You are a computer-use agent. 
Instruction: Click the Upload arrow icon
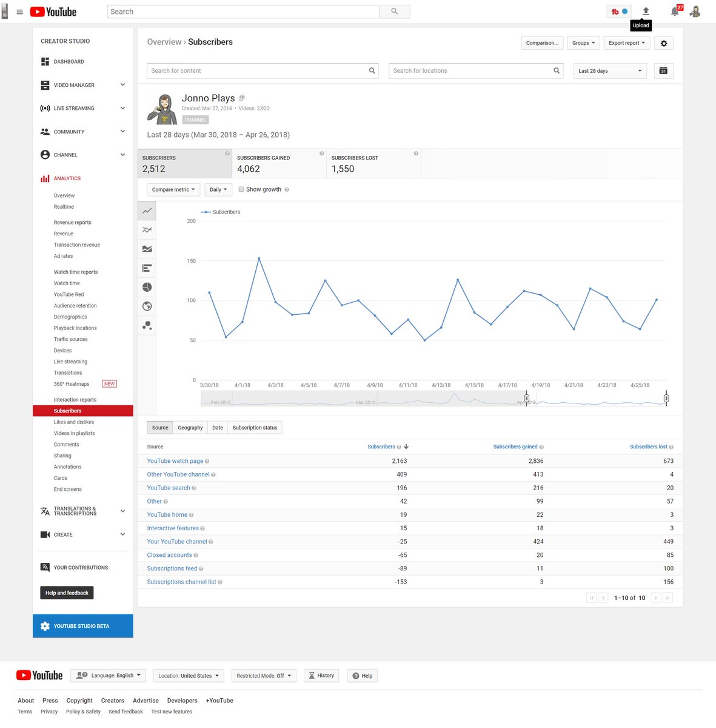[646, 11]
